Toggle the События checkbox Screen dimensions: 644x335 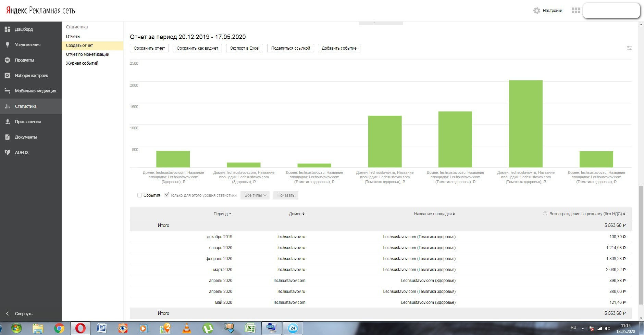click(139, 195)
